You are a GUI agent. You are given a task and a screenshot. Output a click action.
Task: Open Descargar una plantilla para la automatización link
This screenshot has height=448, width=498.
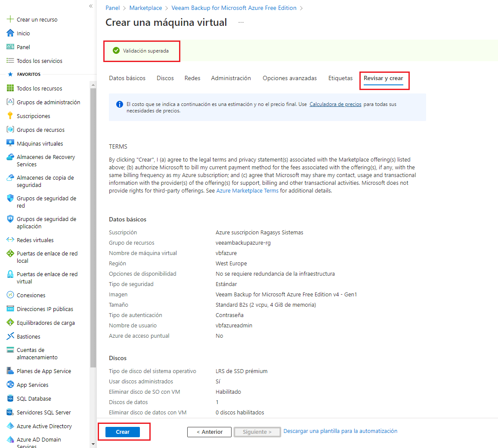(x=340, y=431)
